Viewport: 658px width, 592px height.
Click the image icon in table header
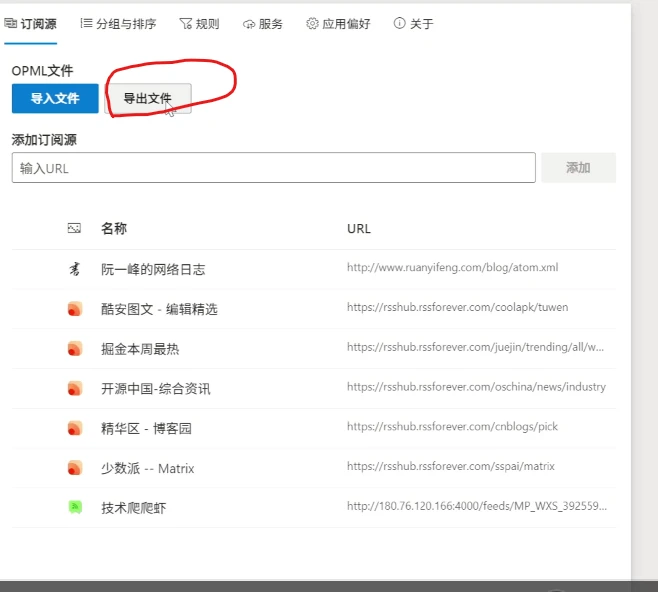click(74, 228)
